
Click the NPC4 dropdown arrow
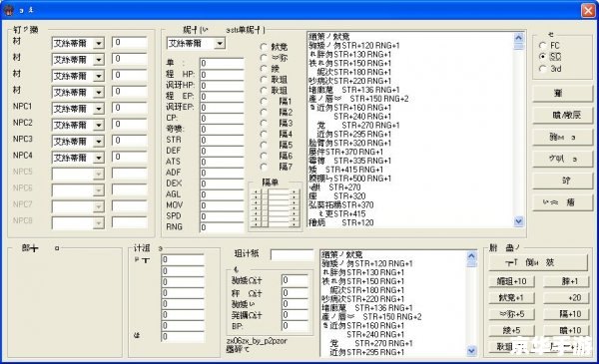(99, 158)
